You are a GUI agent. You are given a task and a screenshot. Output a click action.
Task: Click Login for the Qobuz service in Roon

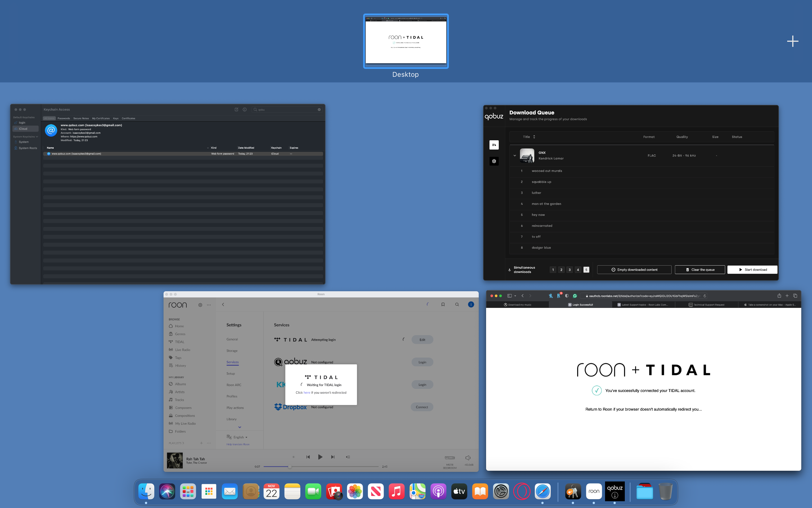pos(422,362)
